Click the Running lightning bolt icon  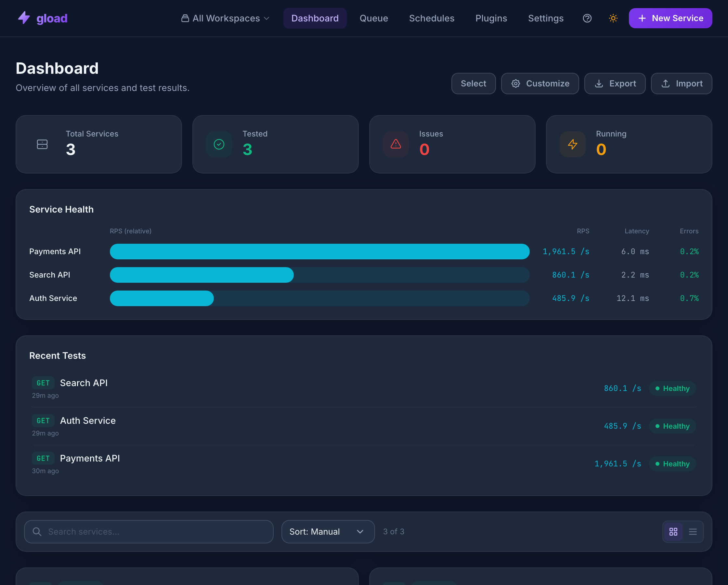point(572,144)
